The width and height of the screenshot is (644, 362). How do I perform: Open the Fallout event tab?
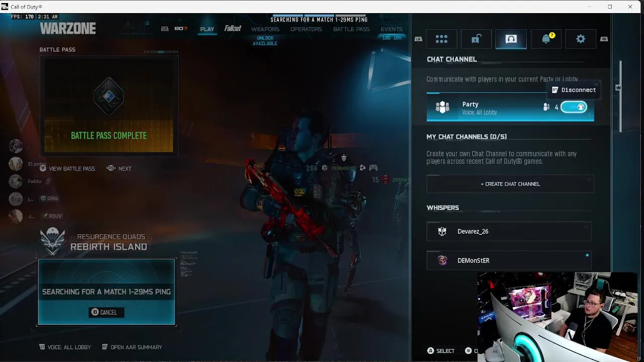click(x=232, y=29)
